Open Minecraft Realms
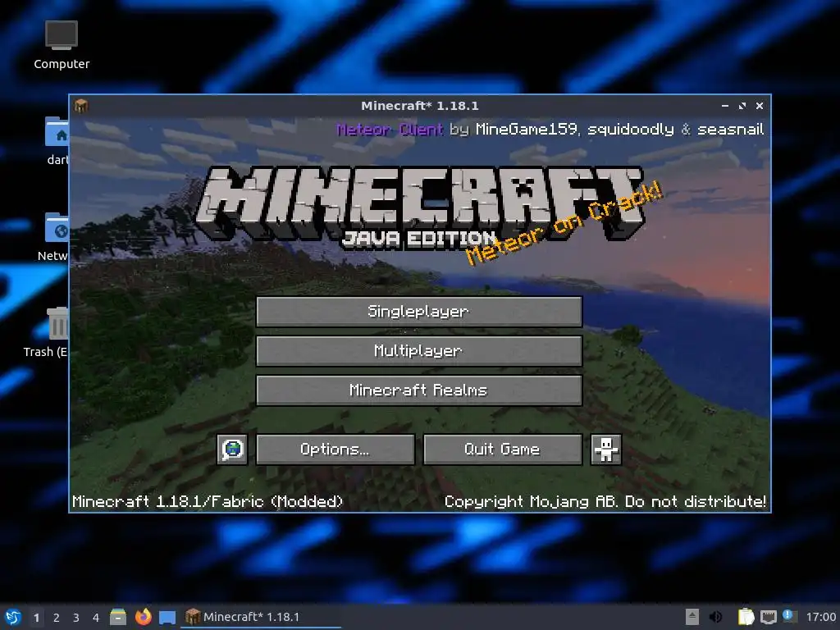This screenshot has height=630, width=840. coord(419,390)
